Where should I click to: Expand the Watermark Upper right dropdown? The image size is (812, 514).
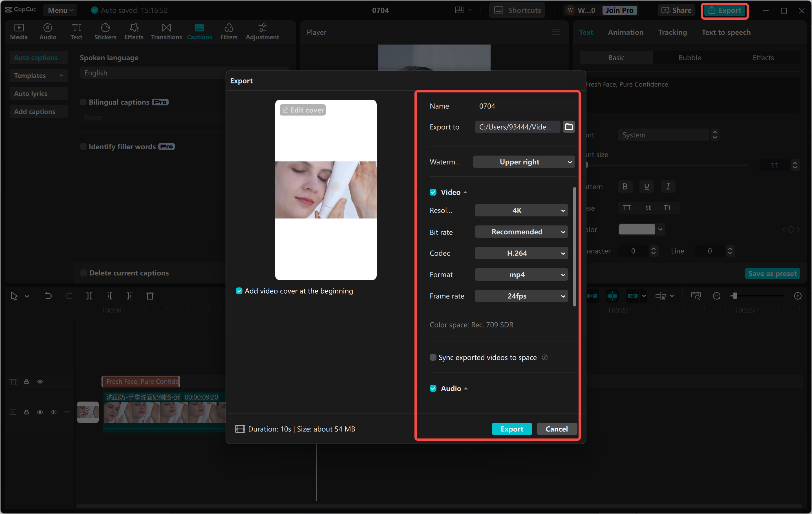[x=524, y=162]
